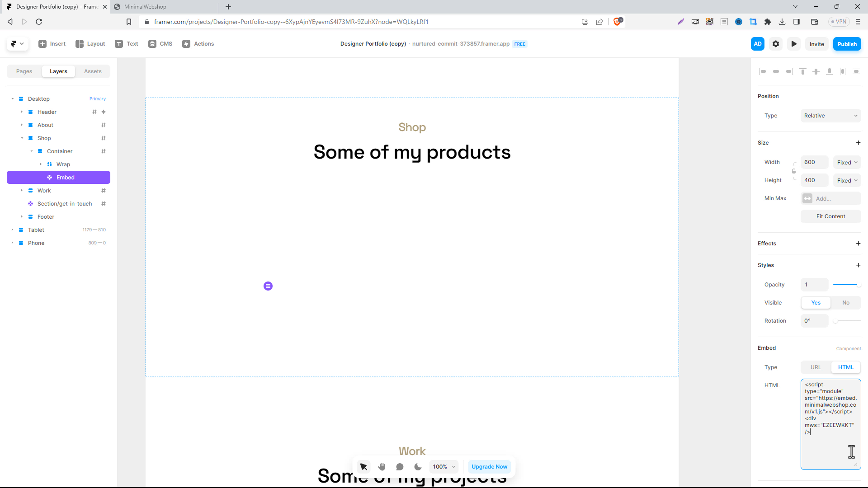
Task: Click the scroll-target hash icon on About row
Action: (104, 125)
